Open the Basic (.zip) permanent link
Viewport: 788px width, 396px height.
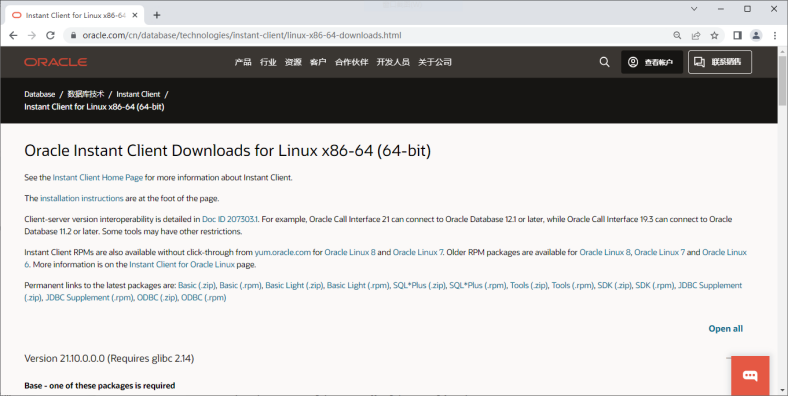197,285
